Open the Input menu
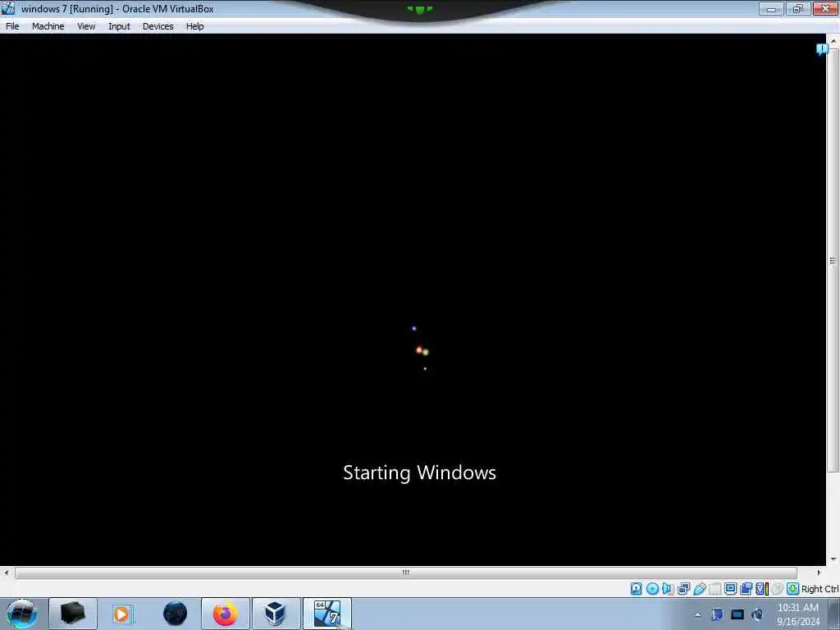 click(x=119, y=26)
